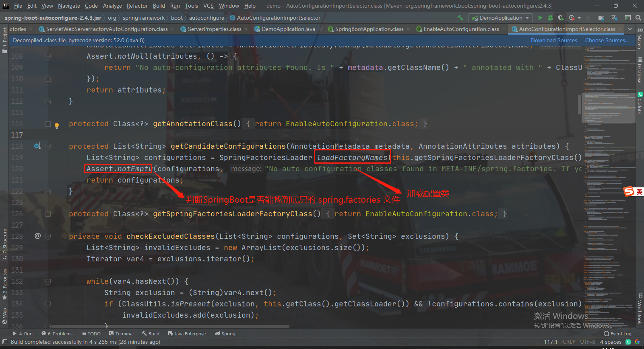Open the Refactor menu

coord(137,6)
